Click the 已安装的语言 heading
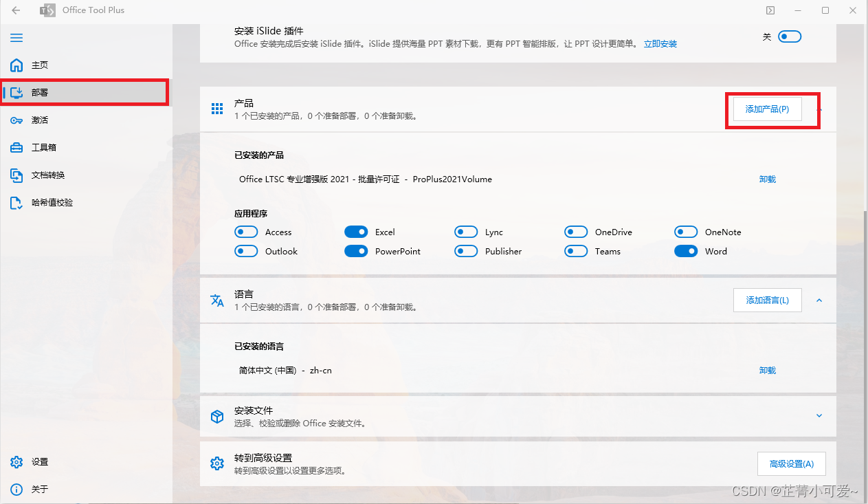This screenshot has height=504, width=868. 259,347
